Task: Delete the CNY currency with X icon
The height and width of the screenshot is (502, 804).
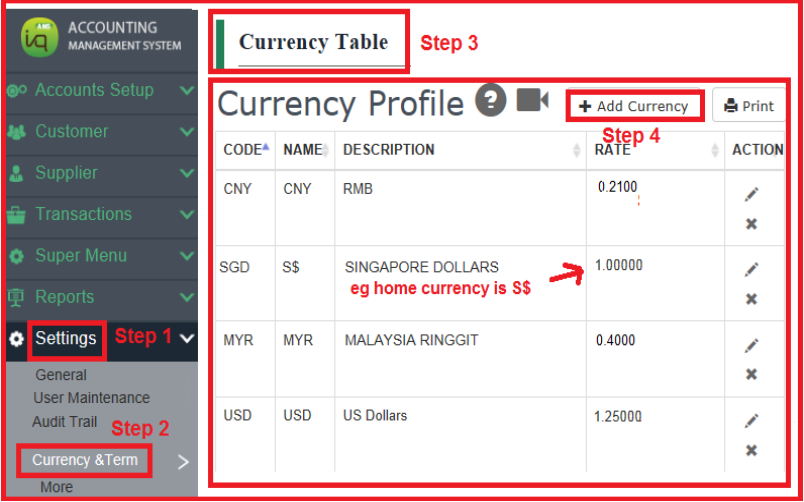Action: 751,224
